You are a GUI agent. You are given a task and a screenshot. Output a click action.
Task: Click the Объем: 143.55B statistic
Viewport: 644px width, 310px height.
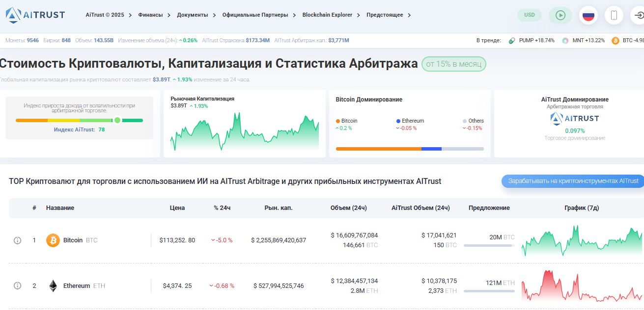(x=94, y=40)
